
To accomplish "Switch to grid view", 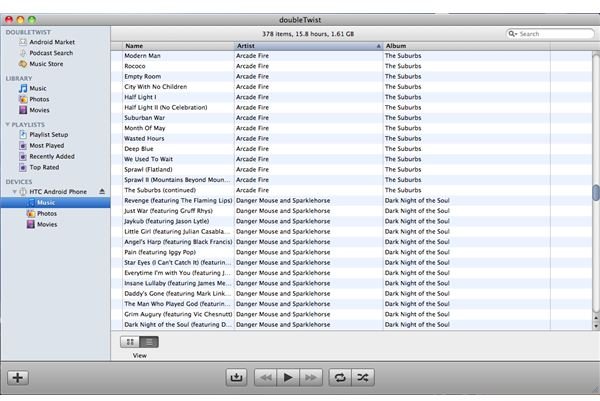I will pos(130,342).
